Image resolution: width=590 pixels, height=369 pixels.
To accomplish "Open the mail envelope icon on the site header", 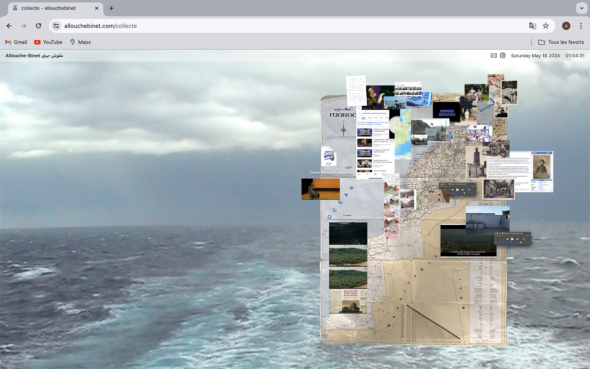I will pos(494,55).
